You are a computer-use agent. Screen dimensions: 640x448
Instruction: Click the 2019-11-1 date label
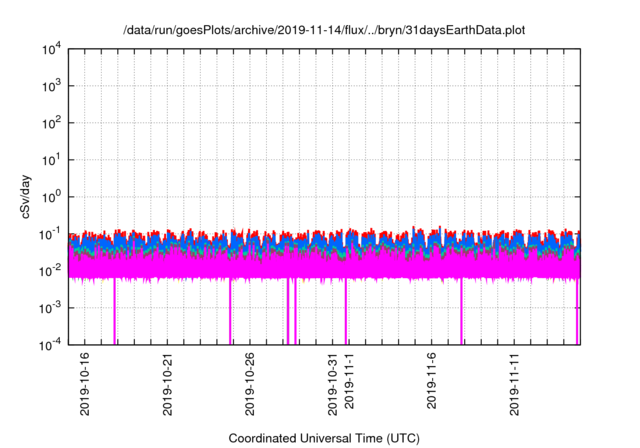tap(349, 381)
